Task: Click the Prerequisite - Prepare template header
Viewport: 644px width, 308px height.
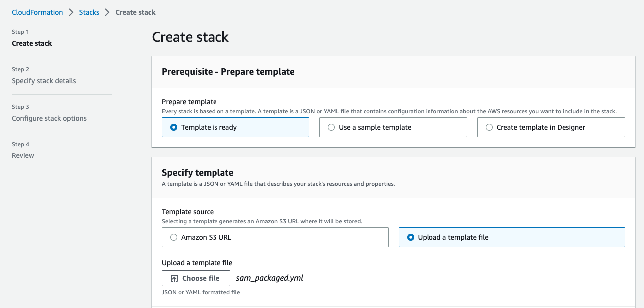Action: 228,72
